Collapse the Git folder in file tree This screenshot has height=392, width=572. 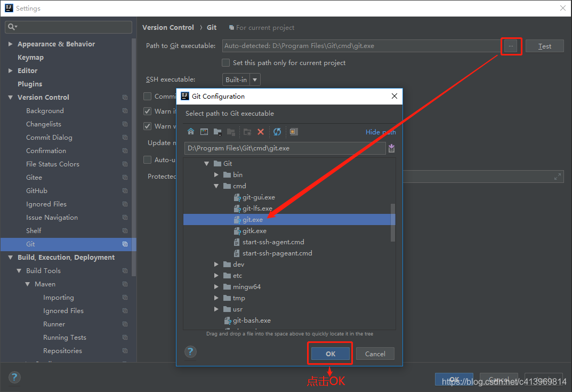point(206,164)
